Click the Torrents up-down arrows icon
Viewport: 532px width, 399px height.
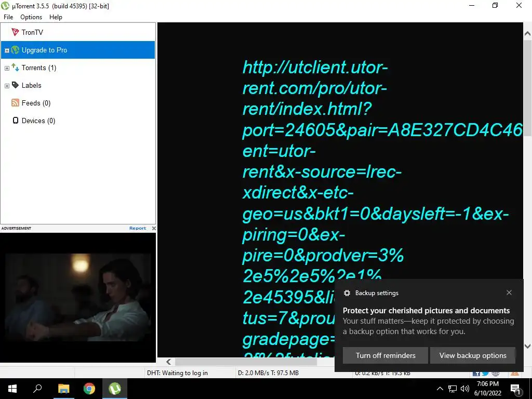(15, 67)
